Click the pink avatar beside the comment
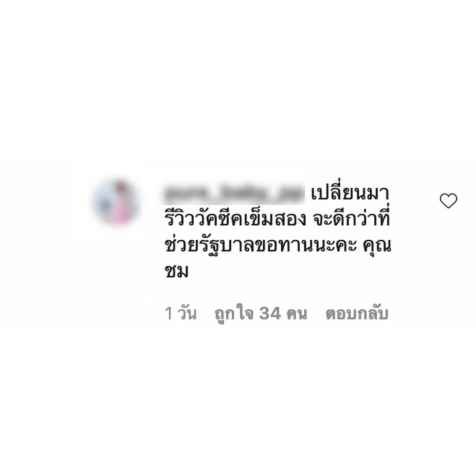Viewport: 476px width, 476px height. coord(116,202)
